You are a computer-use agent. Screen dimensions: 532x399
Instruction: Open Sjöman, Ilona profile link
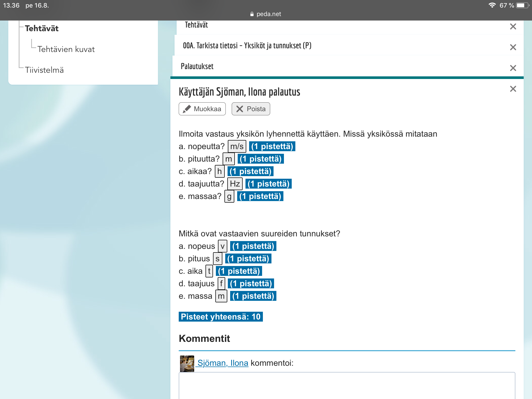(x=223, y=363)
